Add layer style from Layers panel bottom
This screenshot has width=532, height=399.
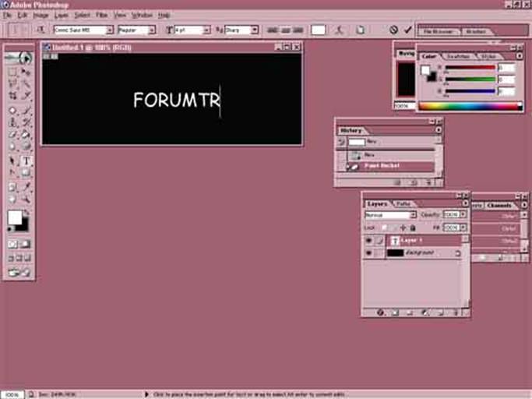coord(380,312)
